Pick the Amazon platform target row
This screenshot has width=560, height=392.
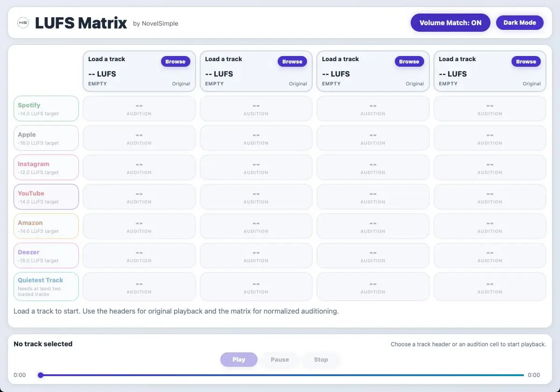pyautogui.click(x=46, y=226)
